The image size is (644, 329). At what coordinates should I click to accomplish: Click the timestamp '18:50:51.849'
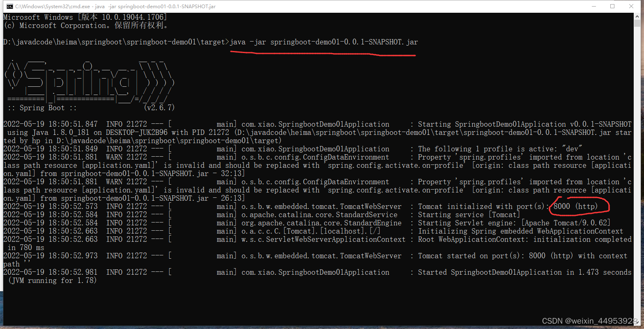[73, 149]
